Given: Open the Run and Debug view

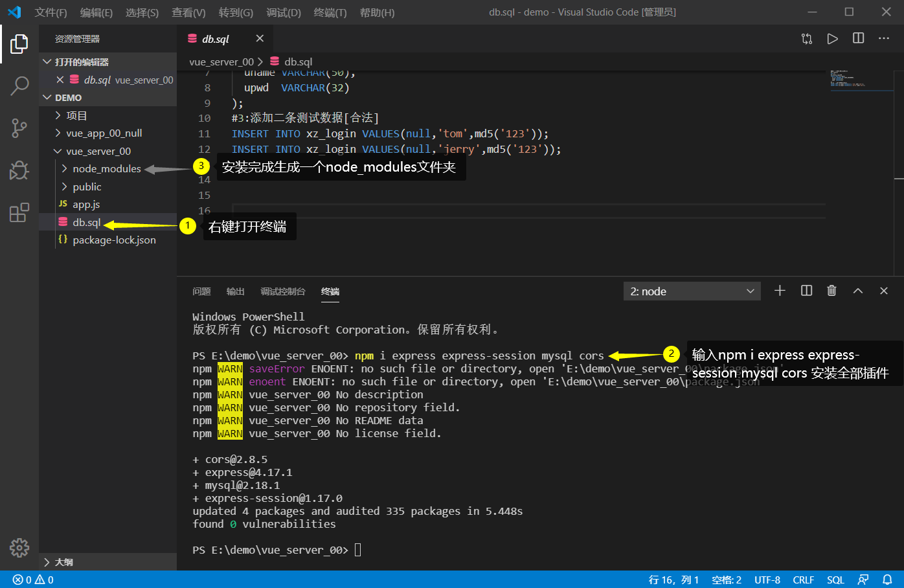Looking at the screenshot, I should [19, 170].
